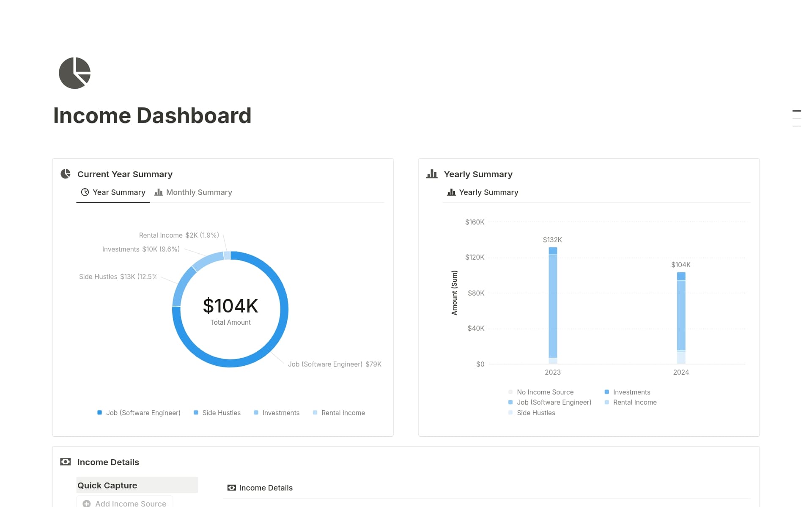Click the 2024 stacked bar in Yearly Summary
The width and height of the screenshot is (812, 507).
point(681,317)
